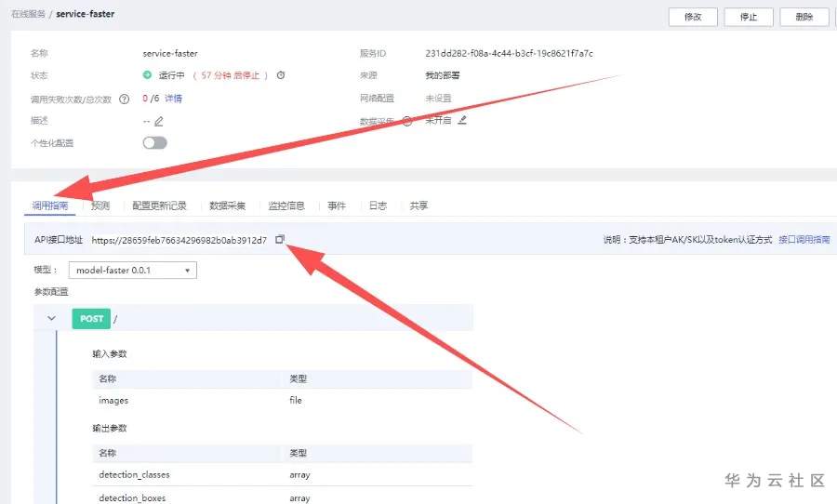Edit the description with the pencil icon
The width and height of the screenshot is (837, 504).
point(158,121)
